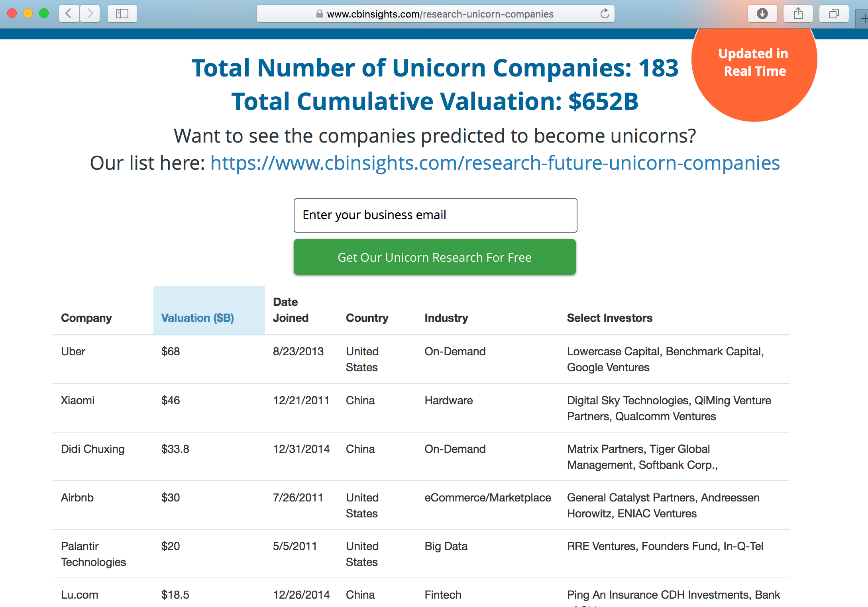The image size is (868, 607).
Task: Click the Total Cumulative Valuation: $652B heading
Action: pos(435,101)
